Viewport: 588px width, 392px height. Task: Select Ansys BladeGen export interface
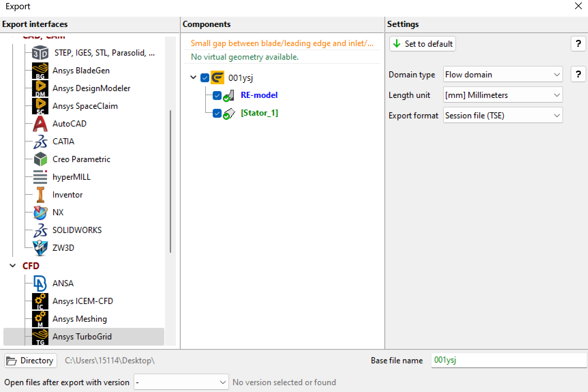81,71
